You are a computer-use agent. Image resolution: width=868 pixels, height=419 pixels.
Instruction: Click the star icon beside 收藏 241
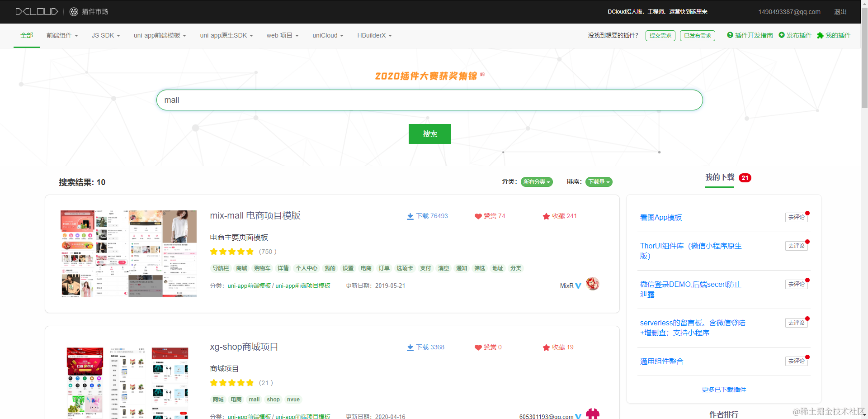point(546,216)
